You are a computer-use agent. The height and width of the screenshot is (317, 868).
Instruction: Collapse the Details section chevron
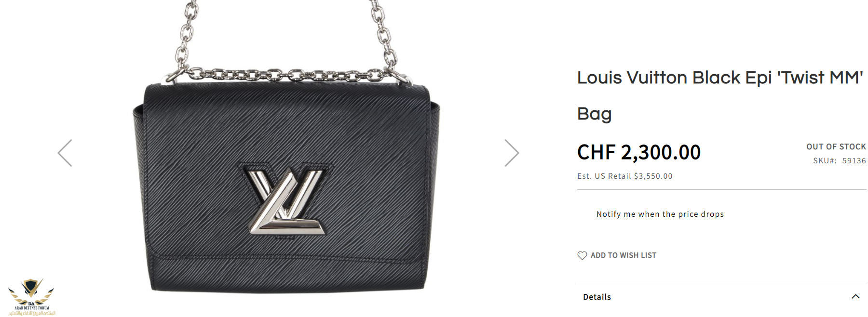855,297
